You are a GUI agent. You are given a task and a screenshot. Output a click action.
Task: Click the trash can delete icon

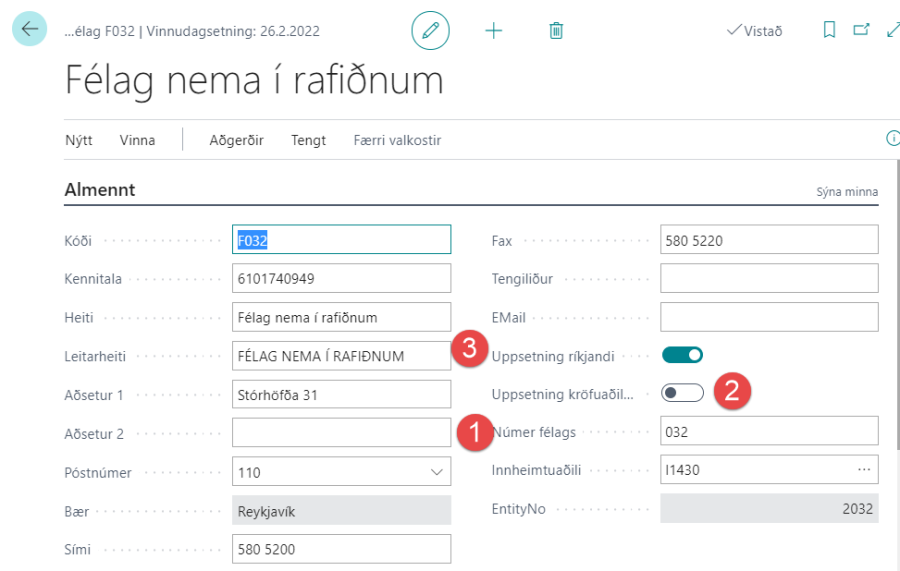pos(556,31)
